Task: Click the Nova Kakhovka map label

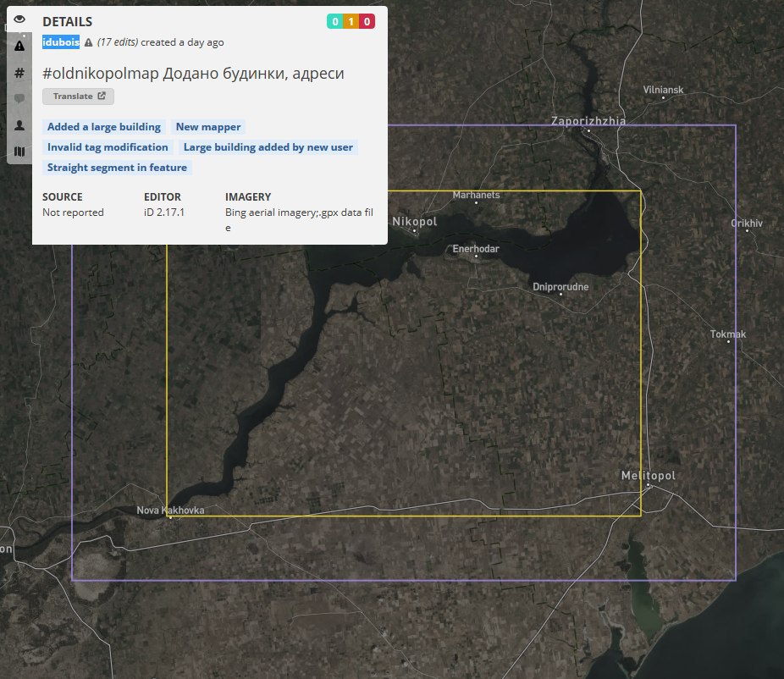Action: (170, 511)
